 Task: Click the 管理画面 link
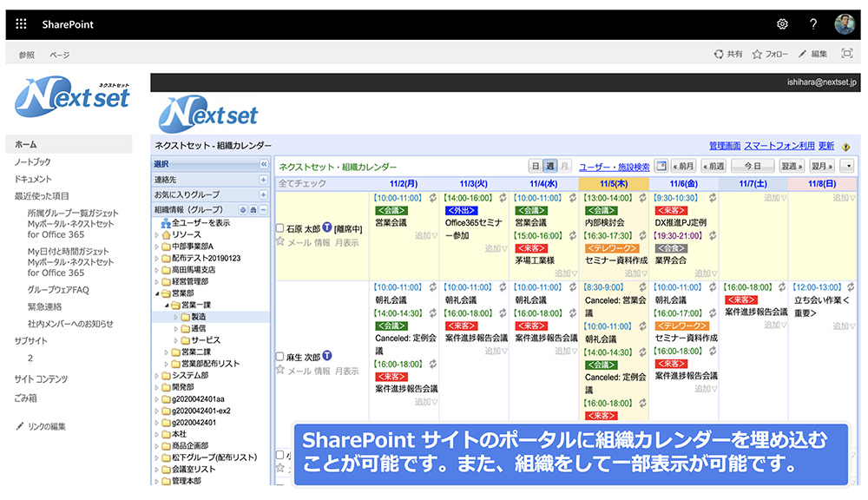point(725,146)
